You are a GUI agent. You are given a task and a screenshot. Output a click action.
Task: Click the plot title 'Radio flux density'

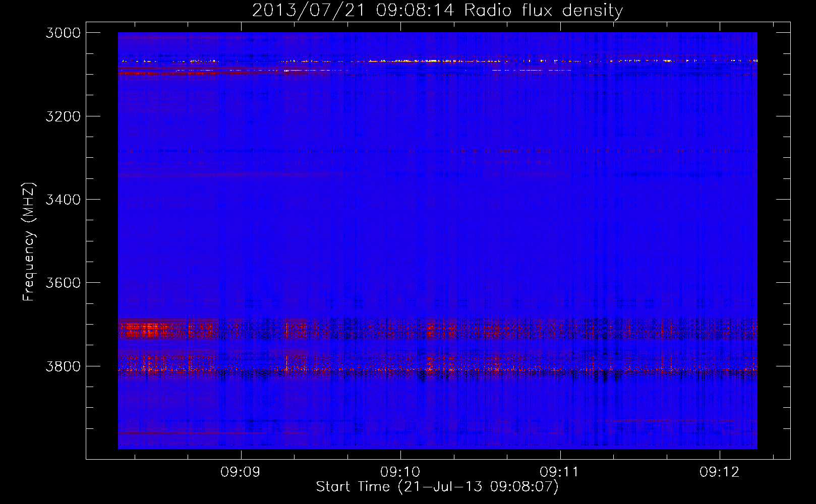544,11
